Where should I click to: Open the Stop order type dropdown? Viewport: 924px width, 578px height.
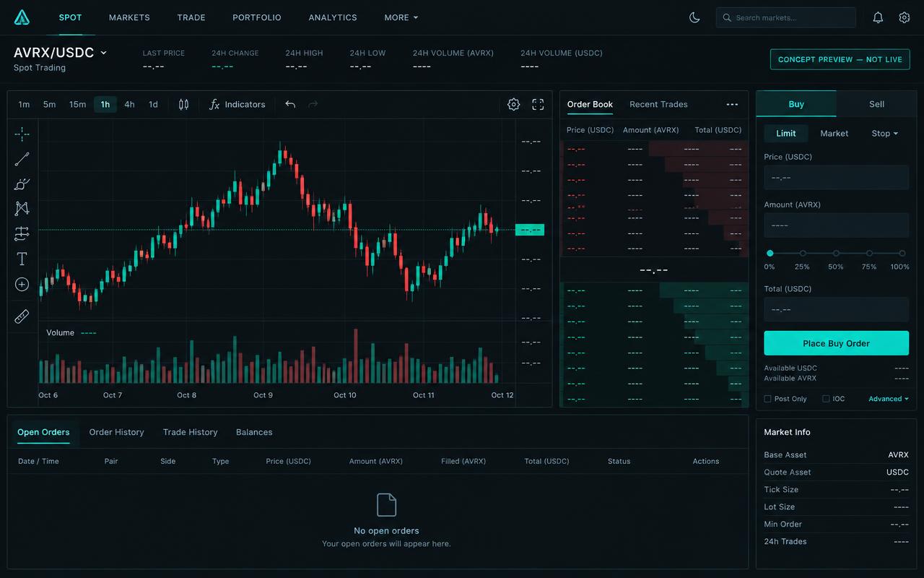click(884, 133)
